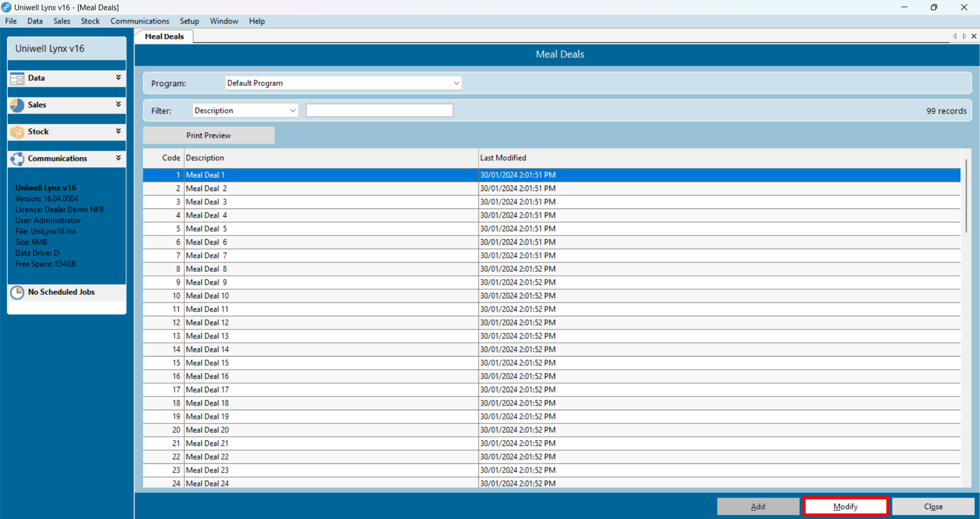Click the Uniwell Lynx title bar logo

tap(6, 7)
